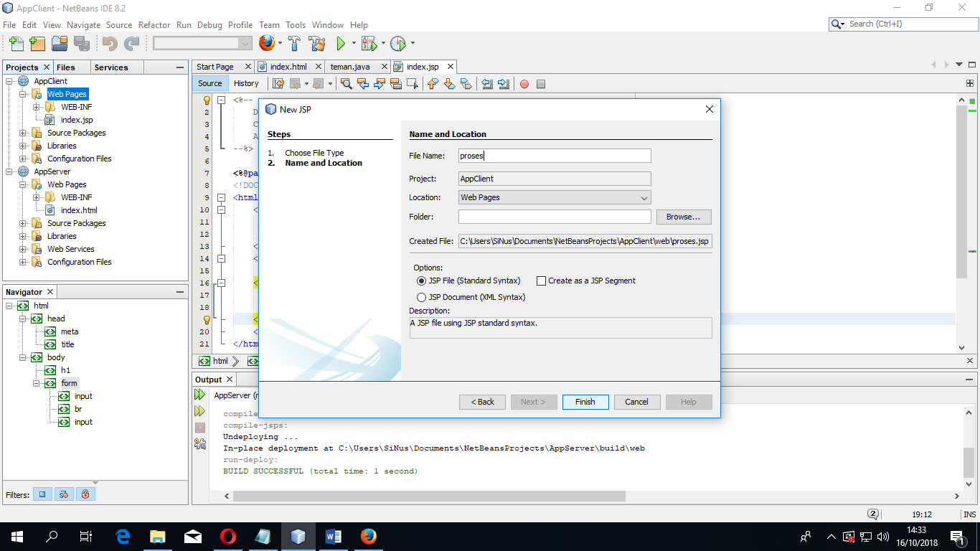This screenshot has height=551, width=980.
Task: Click the Clean and Build hammer-broom icon
Action: click(317, 44)
